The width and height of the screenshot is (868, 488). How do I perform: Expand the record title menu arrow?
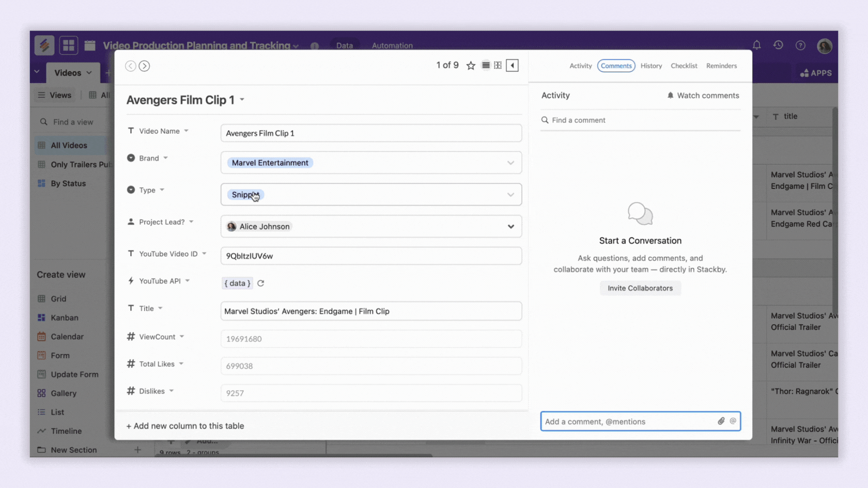point(242,100)
